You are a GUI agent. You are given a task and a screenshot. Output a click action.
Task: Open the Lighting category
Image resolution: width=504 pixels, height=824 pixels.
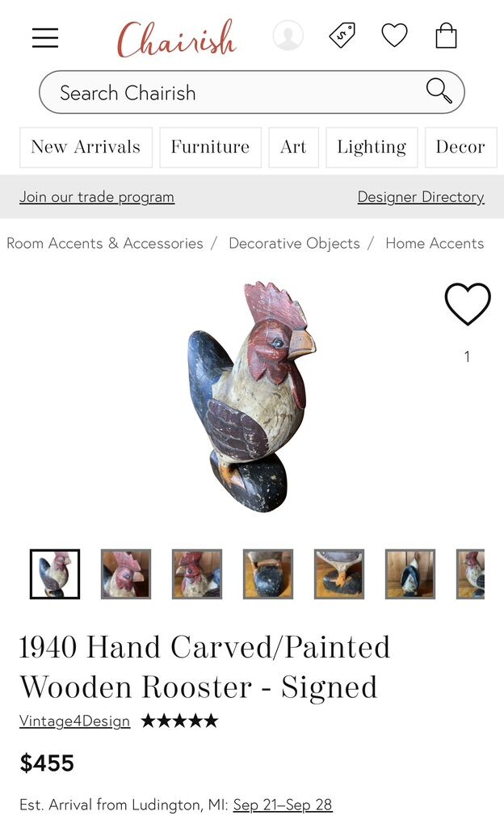[372, 147]
